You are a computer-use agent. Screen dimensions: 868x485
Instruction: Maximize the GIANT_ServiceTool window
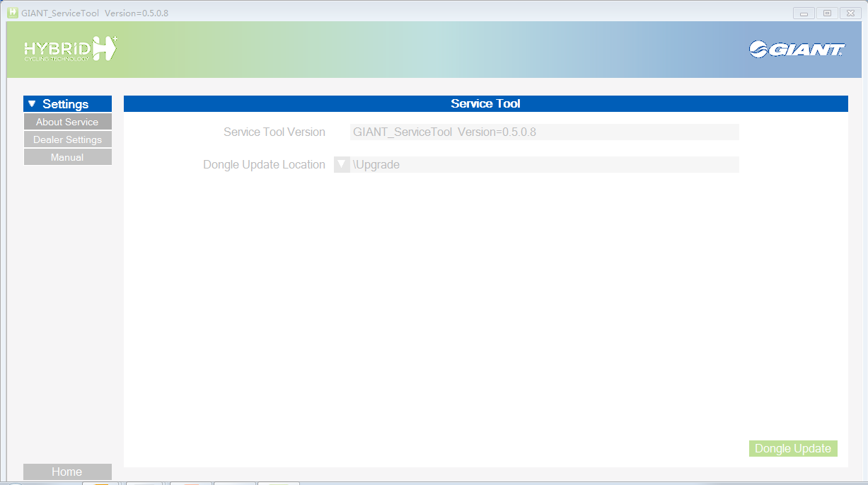[826, 13]
